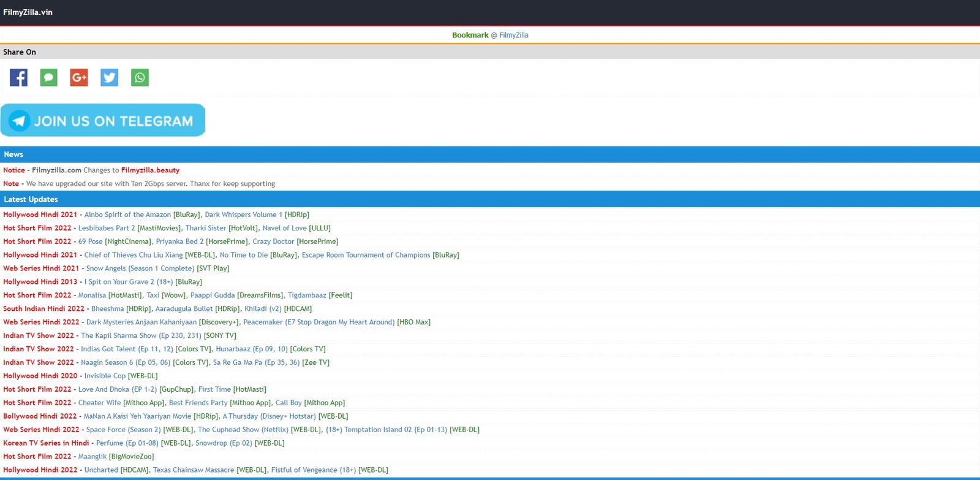Viewport: 980px width, 480px height.
Task: Click 'Bollywood Hindi 2022' category label
Action: 40,417
